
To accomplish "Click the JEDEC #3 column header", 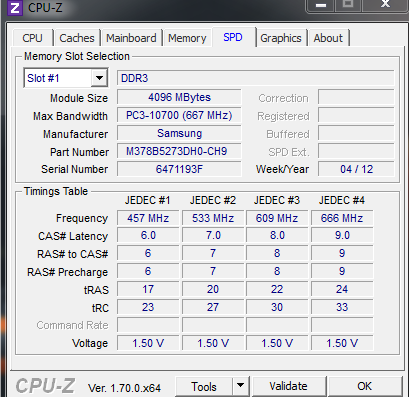I will (277, 200).
